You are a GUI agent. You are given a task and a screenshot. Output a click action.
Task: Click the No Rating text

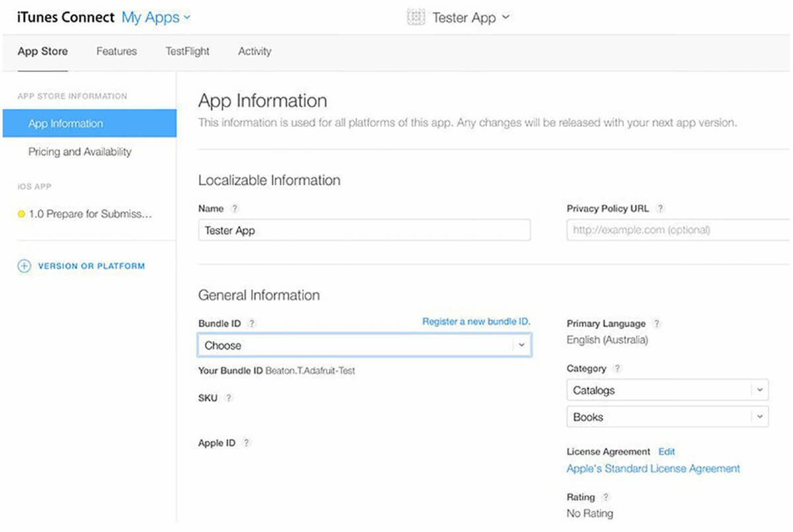coord(590,513)
